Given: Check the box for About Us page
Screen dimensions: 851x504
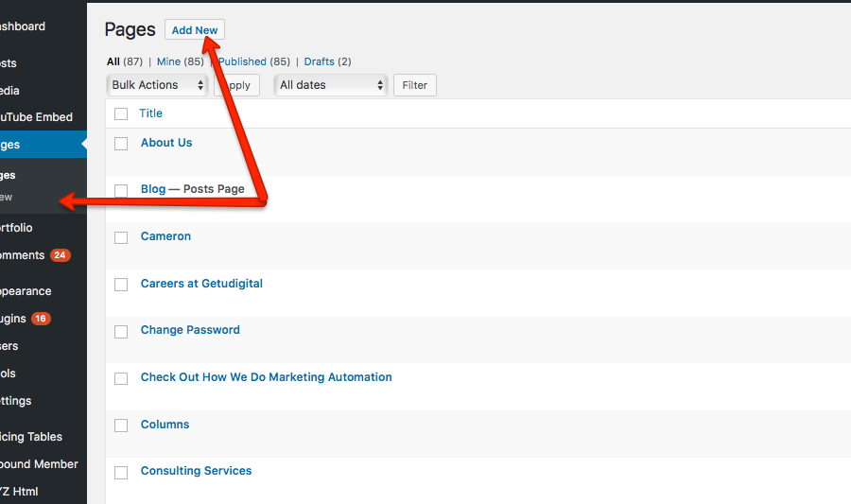Looking at the screenshot, I should (x=121, y=144).
